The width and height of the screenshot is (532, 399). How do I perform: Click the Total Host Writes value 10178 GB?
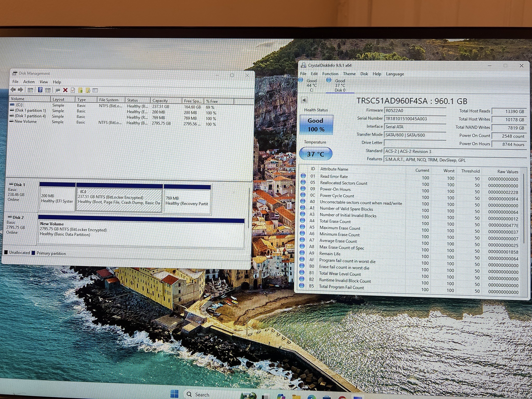509,120
